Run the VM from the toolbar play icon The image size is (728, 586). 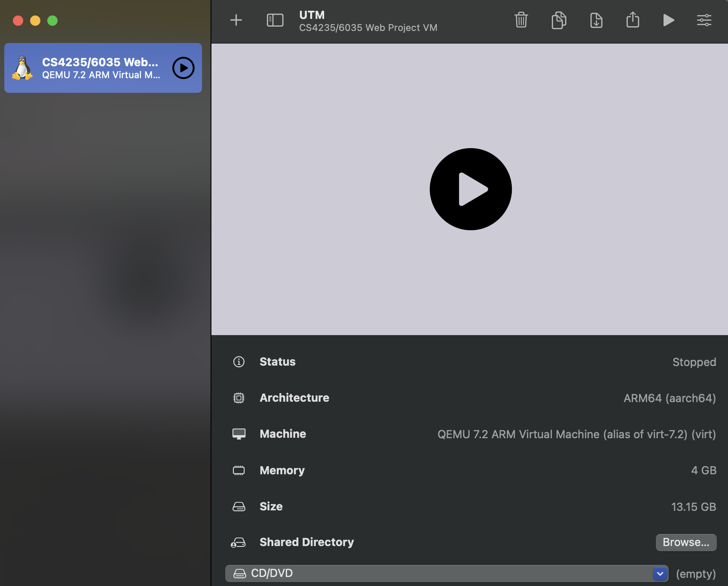pyautogui.click(x=668, y=20)
